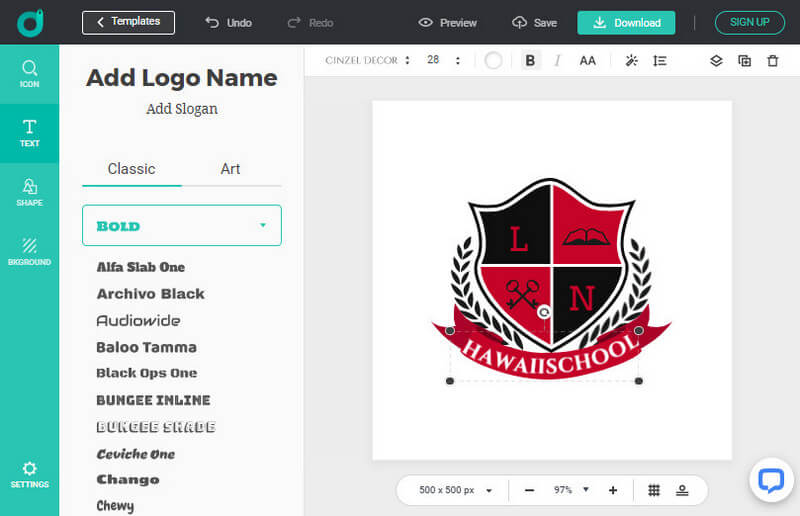Click the layers stack icon
800x516 pixels.
(x=716, y=61)
